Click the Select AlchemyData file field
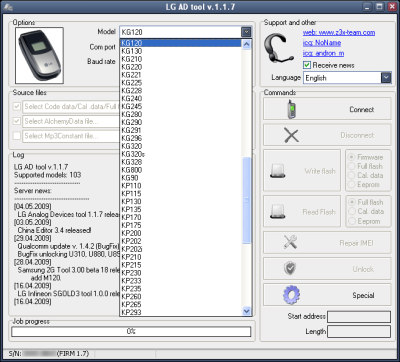The width and height of the screenshot is (400, 362). click(71, 121)
